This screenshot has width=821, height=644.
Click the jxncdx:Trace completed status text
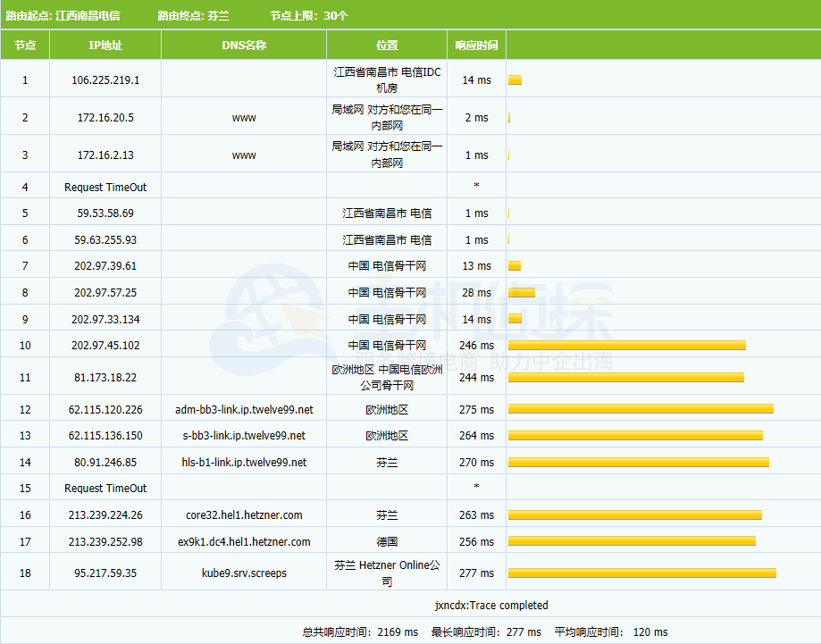(491, 606)
